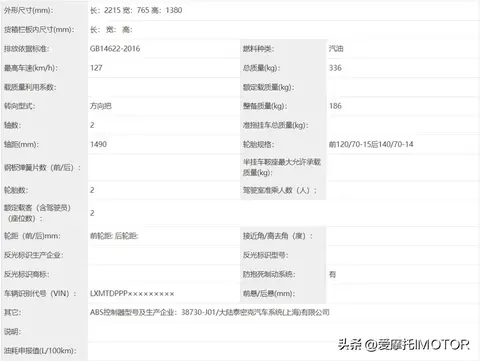Click the 货箱栏板内尺寸(mm) label
480x361 pixels.
[x=39, y=30]
